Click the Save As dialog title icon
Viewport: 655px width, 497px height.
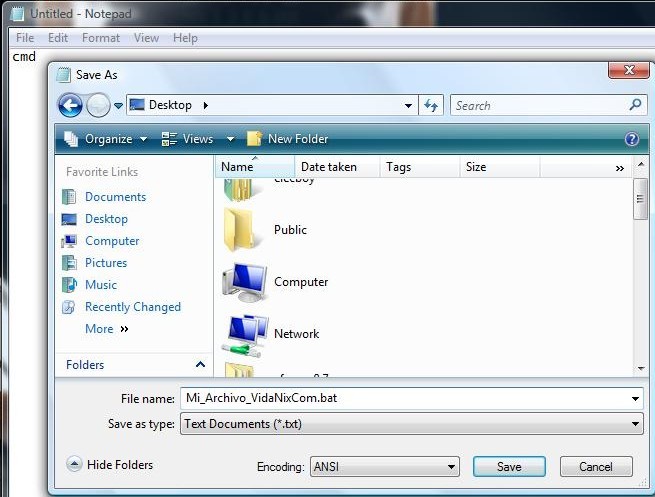coord(63,75)
